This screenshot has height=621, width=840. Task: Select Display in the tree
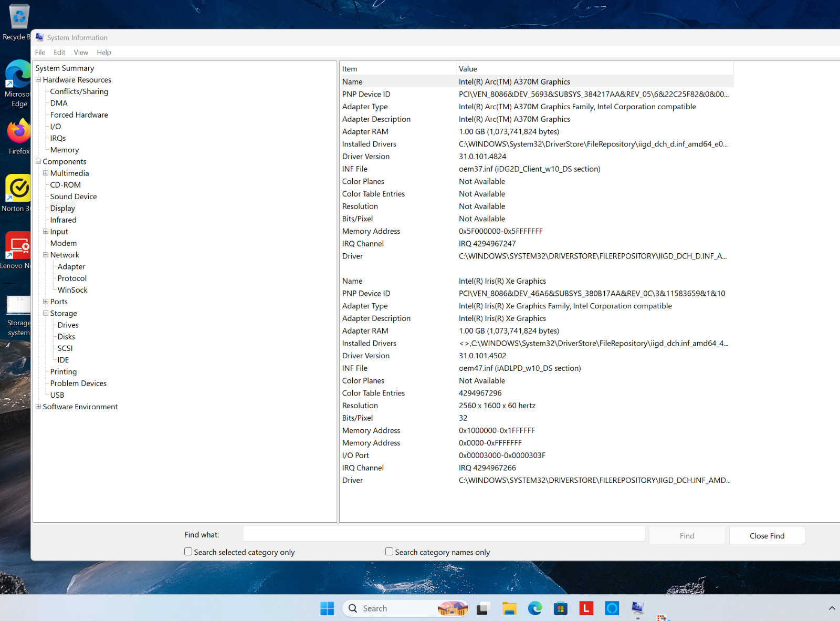point(62,208)
